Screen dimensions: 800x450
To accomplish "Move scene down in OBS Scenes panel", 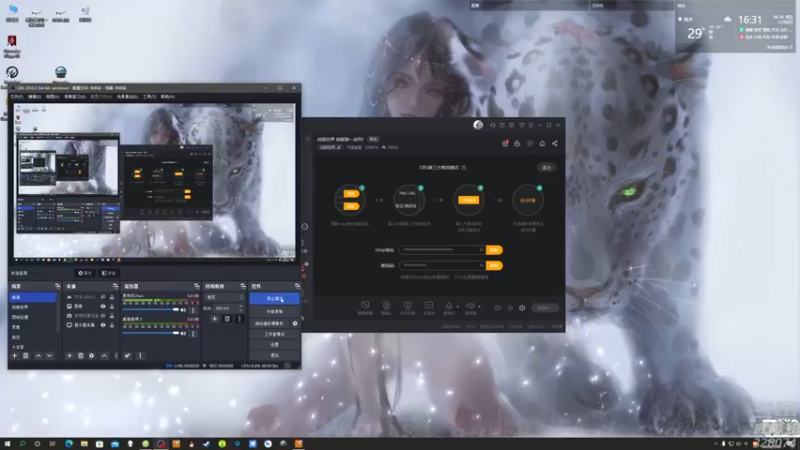I will [x=49, y=356].
